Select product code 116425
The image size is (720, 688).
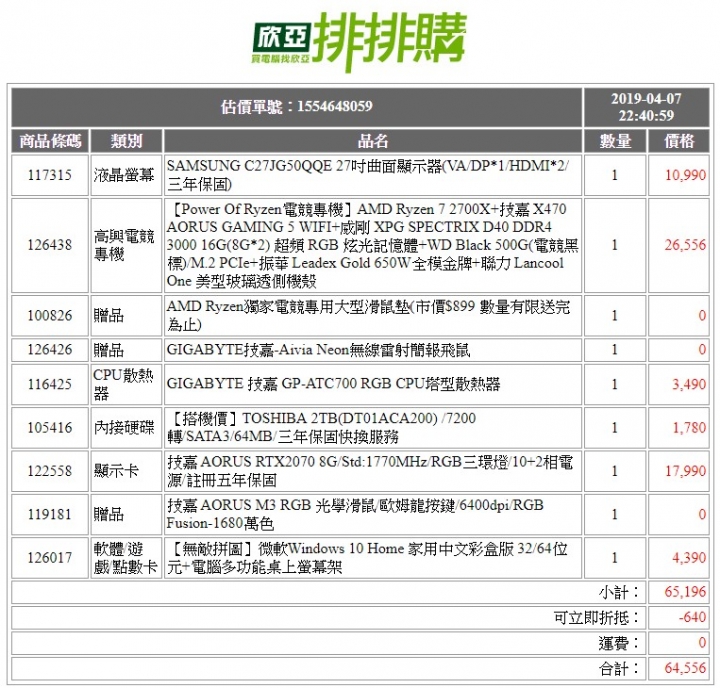point(50,384)
